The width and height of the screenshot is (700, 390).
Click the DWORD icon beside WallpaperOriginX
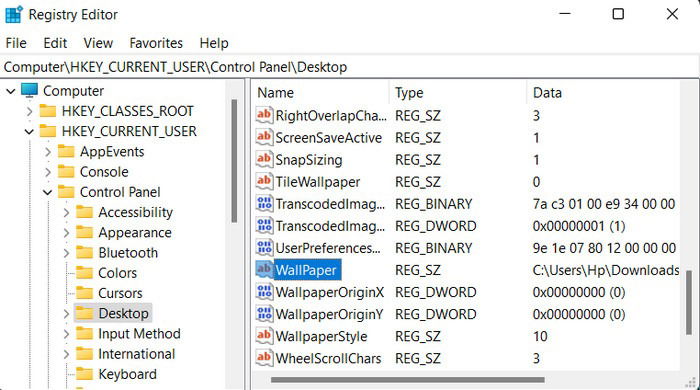[264, 291]
